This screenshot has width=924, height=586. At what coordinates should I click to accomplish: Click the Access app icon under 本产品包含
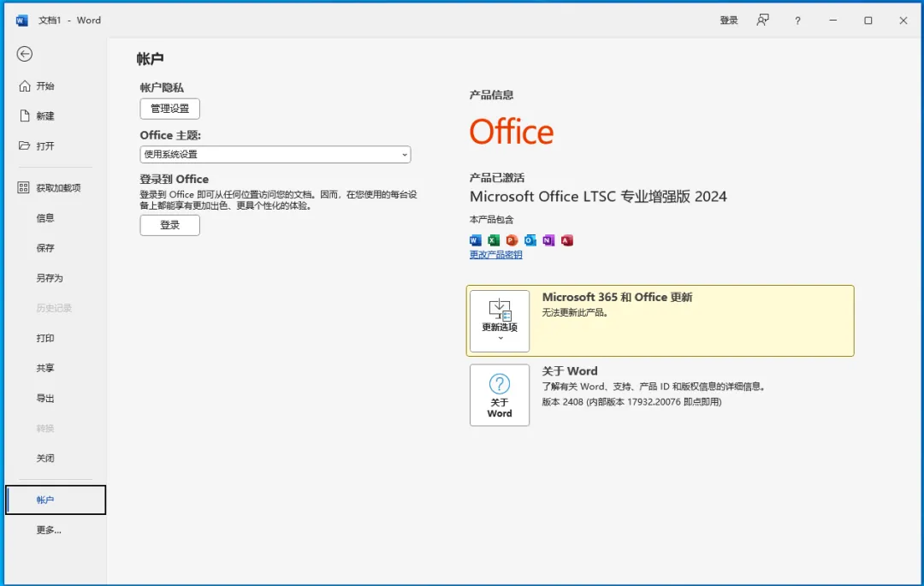pos(567,240)
